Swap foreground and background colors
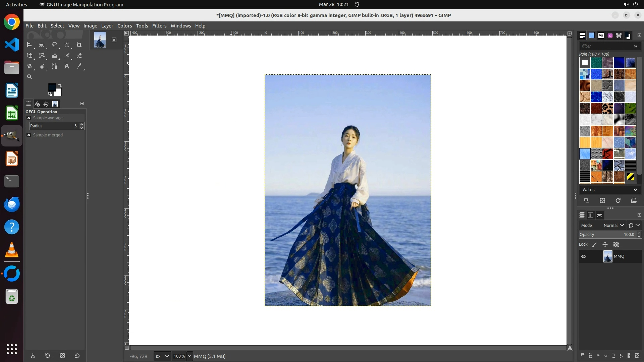644x362 pixels. 60,85
